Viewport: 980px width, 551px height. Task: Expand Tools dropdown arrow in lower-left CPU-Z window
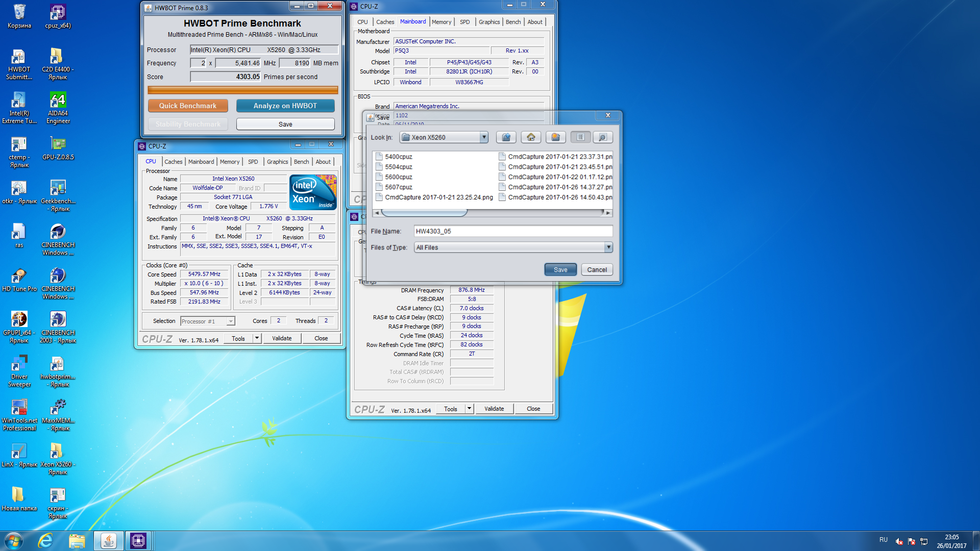click(257, 338)
